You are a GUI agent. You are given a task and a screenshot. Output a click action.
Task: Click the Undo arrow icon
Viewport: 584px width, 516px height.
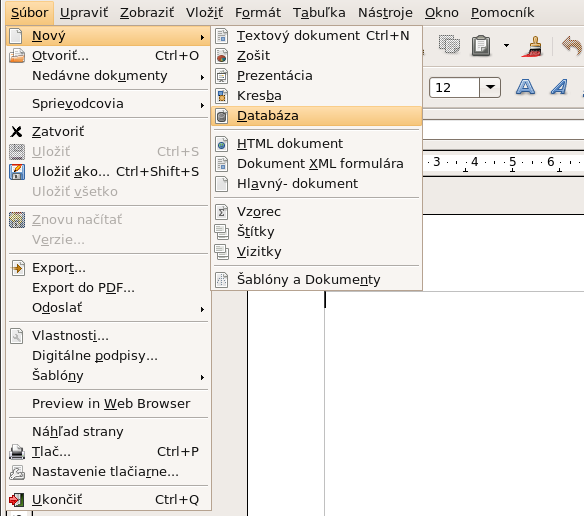click(572, 45)
